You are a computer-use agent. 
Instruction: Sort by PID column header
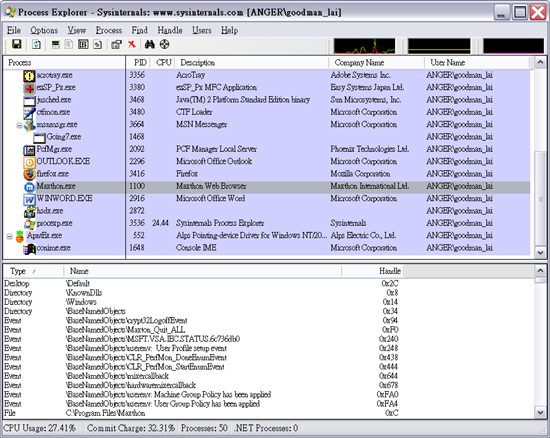tap(138, 63)
